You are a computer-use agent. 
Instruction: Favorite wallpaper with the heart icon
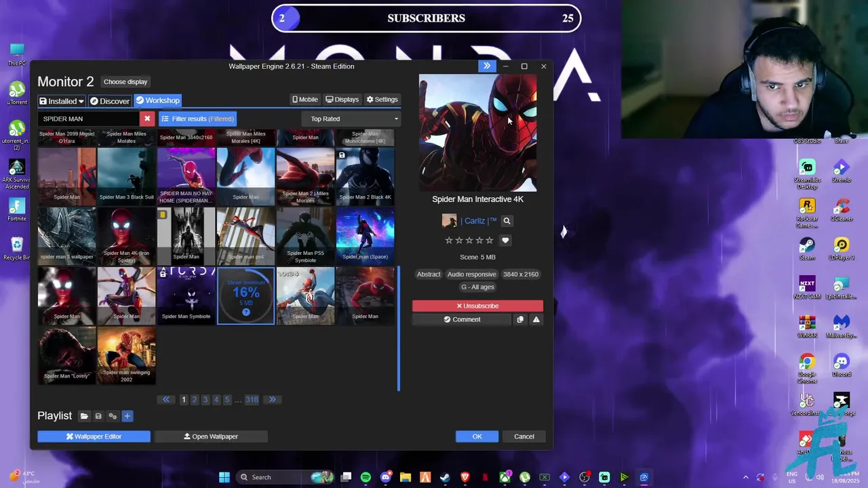click(505, 241)
